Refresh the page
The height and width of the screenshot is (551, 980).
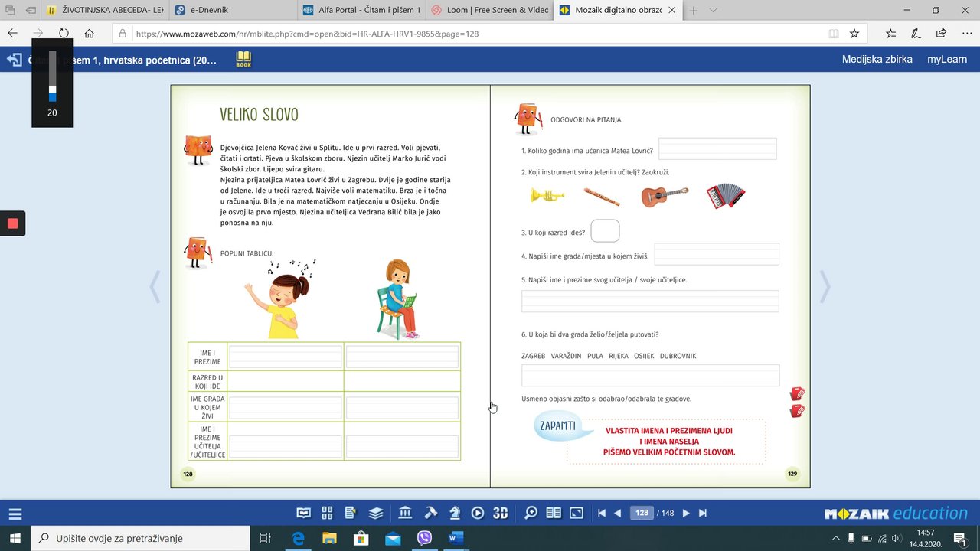pos(64,34)
